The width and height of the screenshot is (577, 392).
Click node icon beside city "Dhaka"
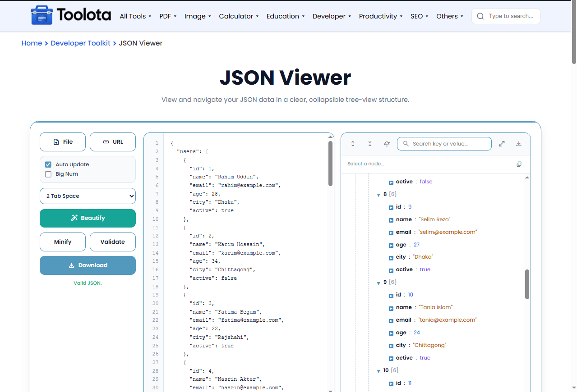point(391,257)
